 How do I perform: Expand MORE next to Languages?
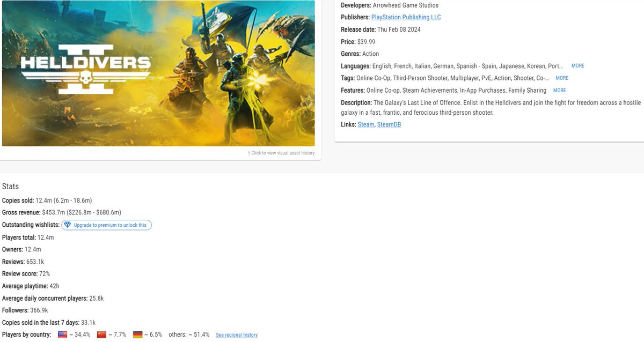click(577, 65)
